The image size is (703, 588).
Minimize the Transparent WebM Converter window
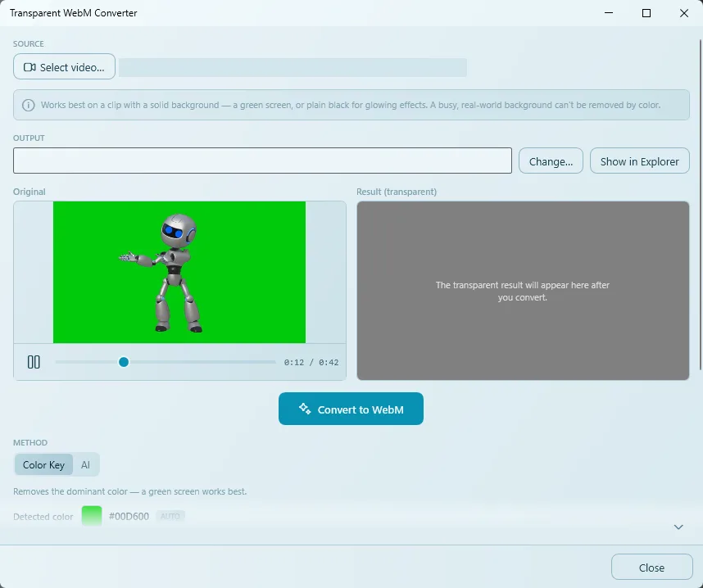point(609,13)
